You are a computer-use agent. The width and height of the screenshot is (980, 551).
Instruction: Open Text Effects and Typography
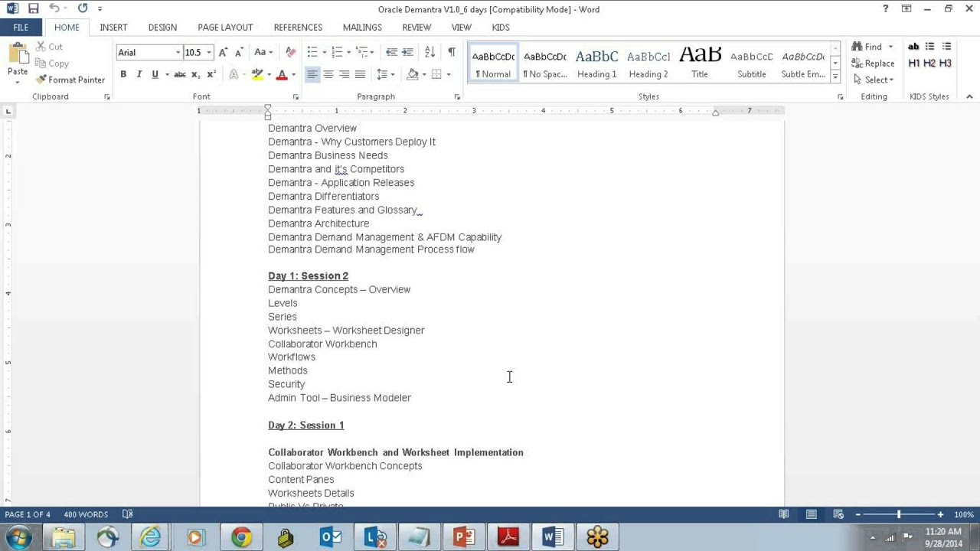tap(234, 74)
